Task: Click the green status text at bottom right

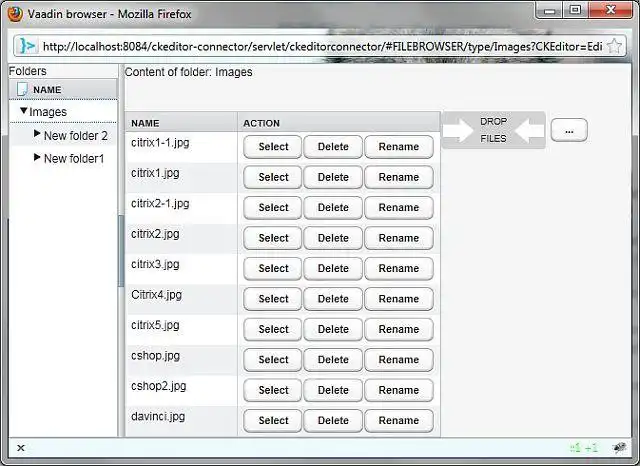Action: click(584, 448)
